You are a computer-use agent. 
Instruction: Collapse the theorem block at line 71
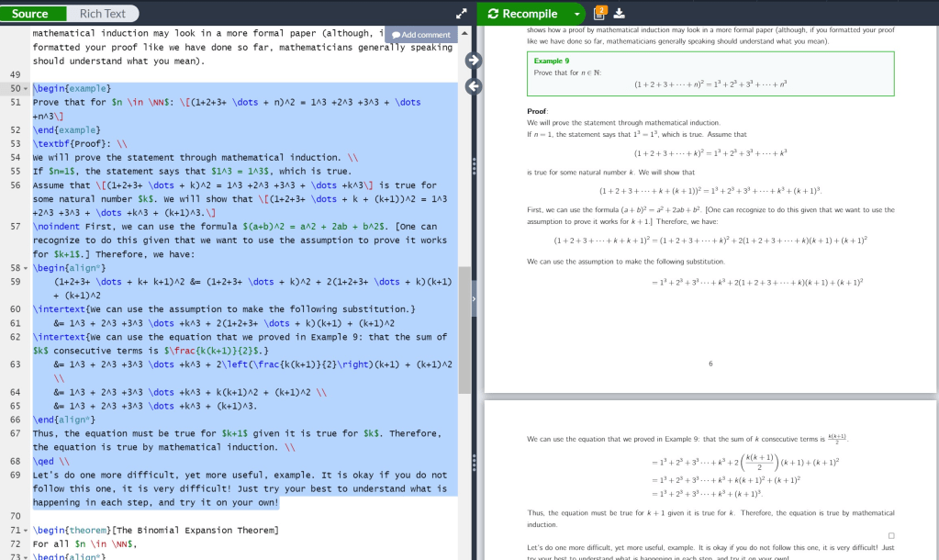point(25,531)
